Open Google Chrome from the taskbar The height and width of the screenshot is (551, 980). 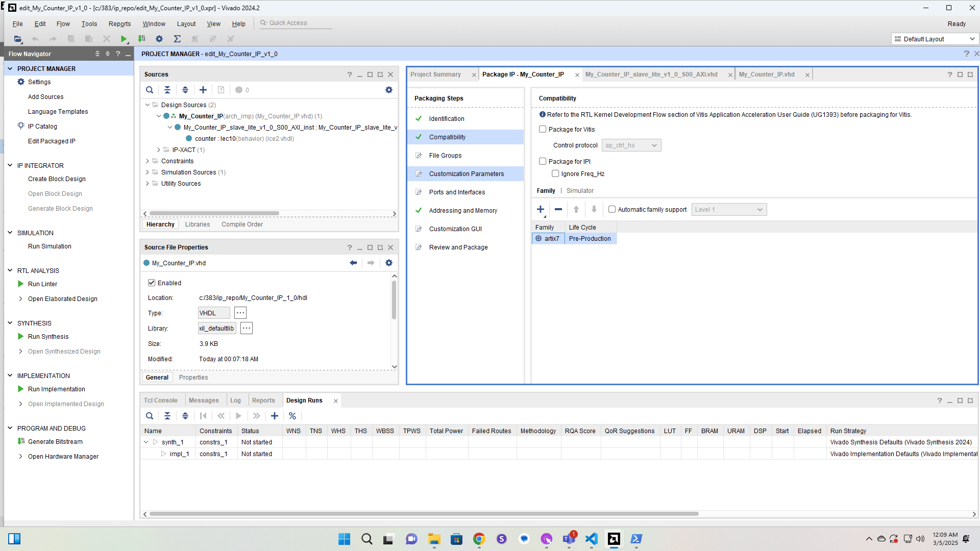point(479,539)
